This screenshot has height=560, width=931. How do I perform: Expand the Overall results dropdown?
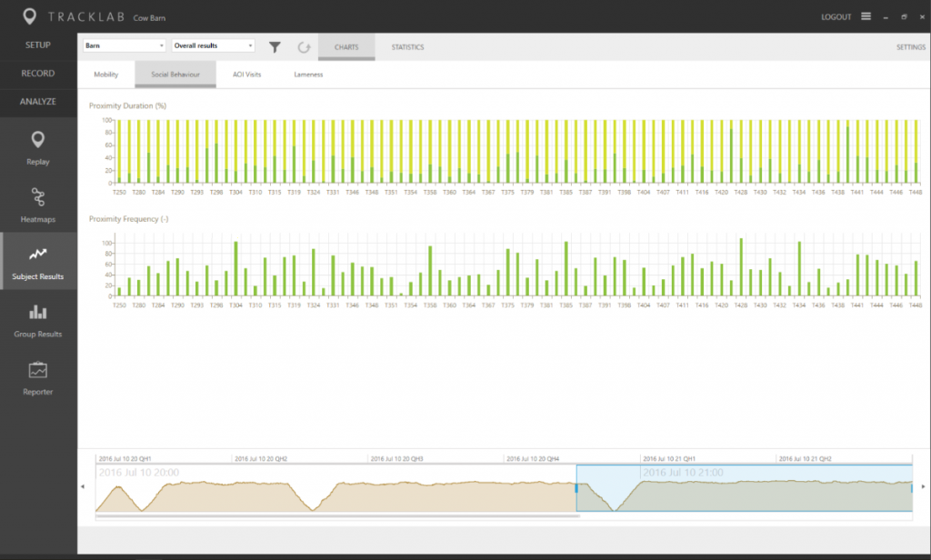[213, 45]
